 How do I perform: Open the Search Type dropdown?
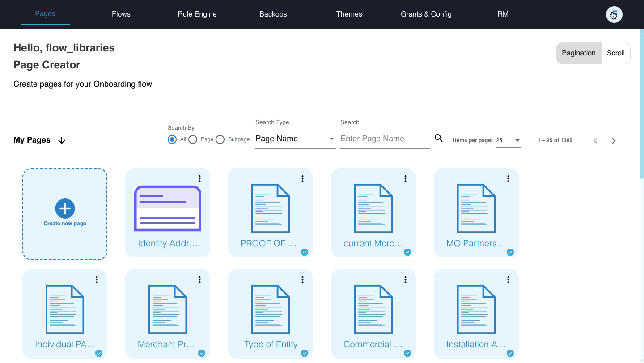[x=295, y=139]
